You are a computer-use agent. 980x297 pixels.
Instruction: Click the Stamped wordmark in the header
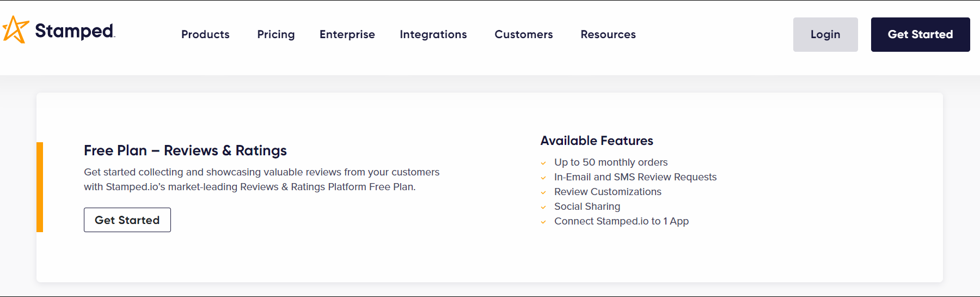[x=75, y=31]
